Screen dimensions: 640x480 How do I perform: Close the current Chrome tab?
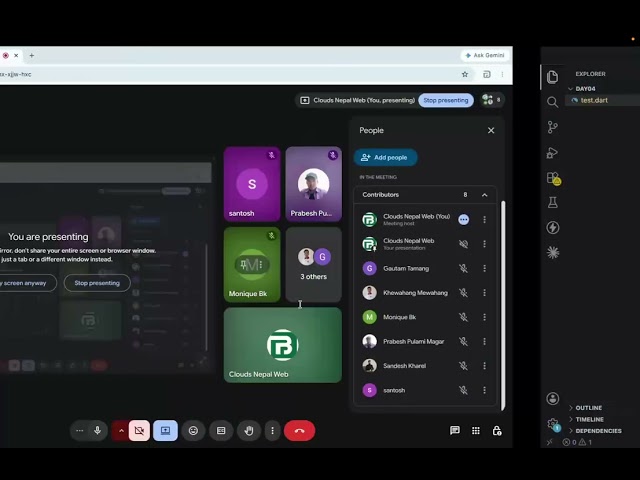click(16, 55)
